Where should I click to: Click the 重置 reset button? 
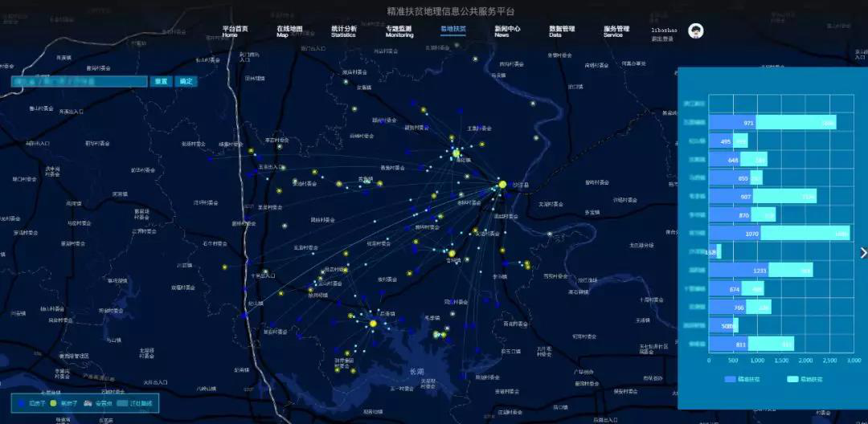[x=161, y=81]
